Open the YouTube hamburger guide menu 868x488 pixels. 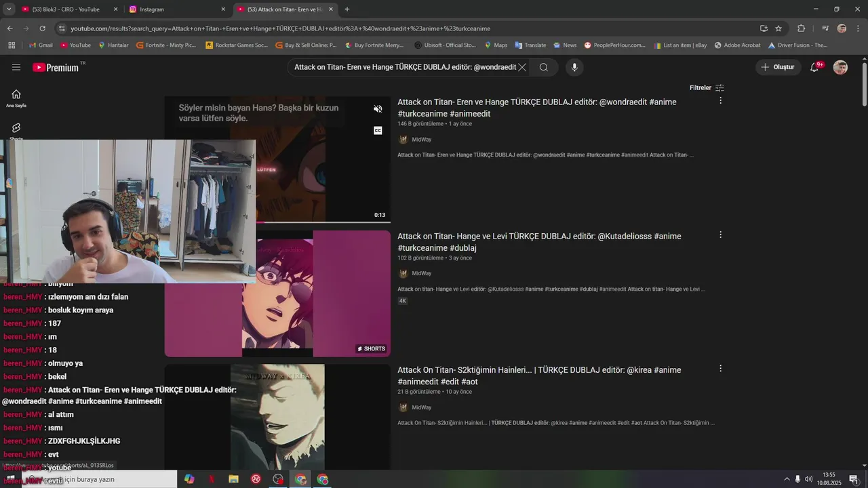point(16,67)
